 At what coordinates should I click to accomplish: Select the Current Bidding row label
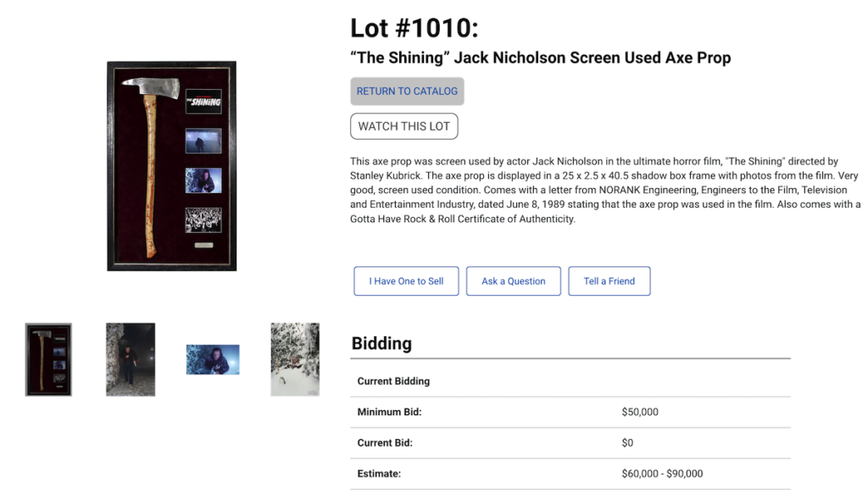pyautogui.click(x=393, y=381)
